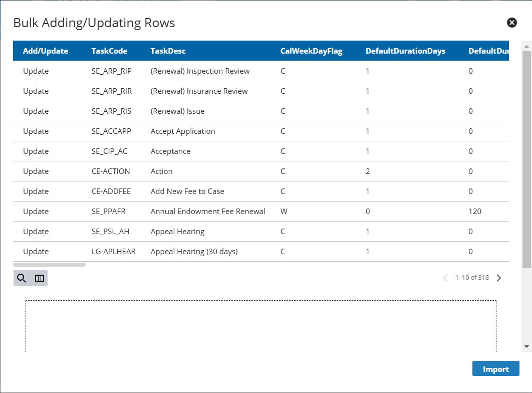The height and width of the screenshot is (393, 532).
Task: Click the search magnifier icon below table
Action: 22,278
